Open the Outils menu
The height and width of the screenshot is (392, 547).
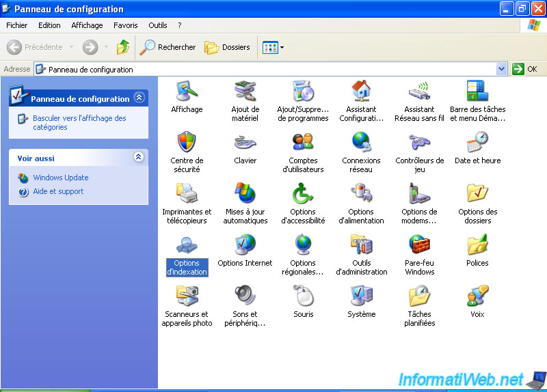tap(158, 25)
